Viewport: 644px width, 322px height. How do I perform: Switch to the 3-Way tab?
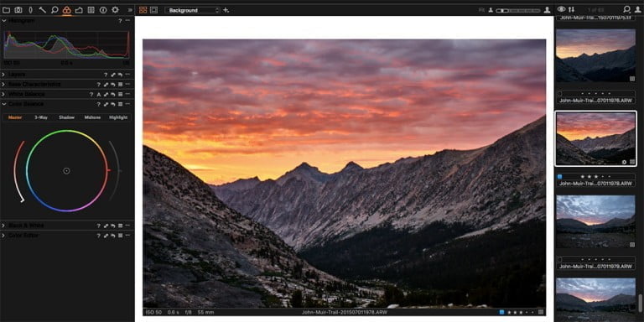[40, 117]
